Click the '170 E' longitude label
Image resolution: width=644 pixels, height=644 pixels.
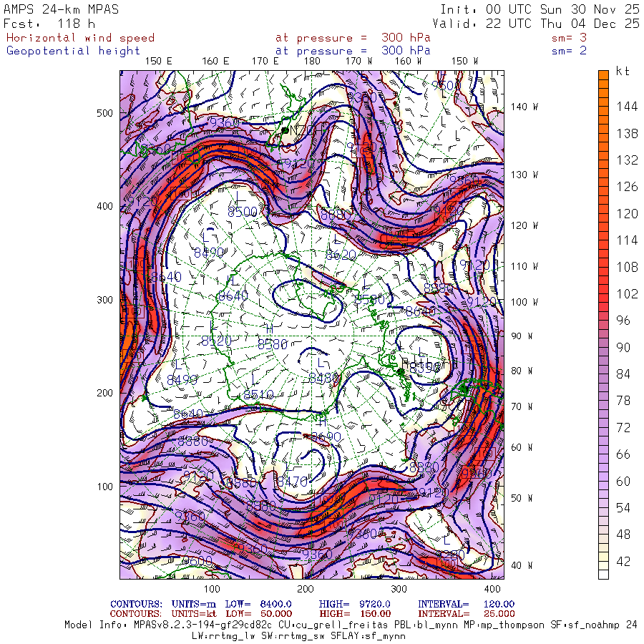(265, 62)
